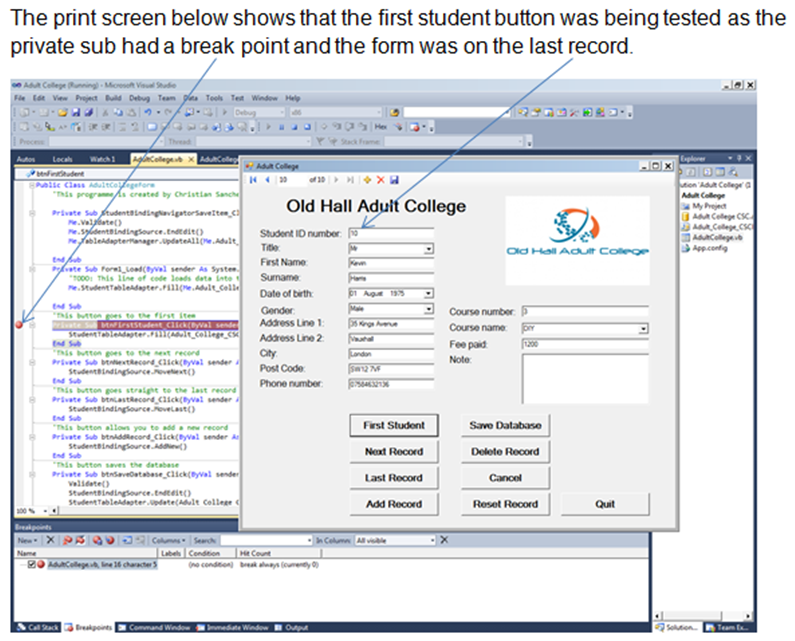Image resolution: width=795 pixels, height=641 pixels.
Task: Click the Restart debugging icon
Action: pyautogui.click(x=307, y=127)
